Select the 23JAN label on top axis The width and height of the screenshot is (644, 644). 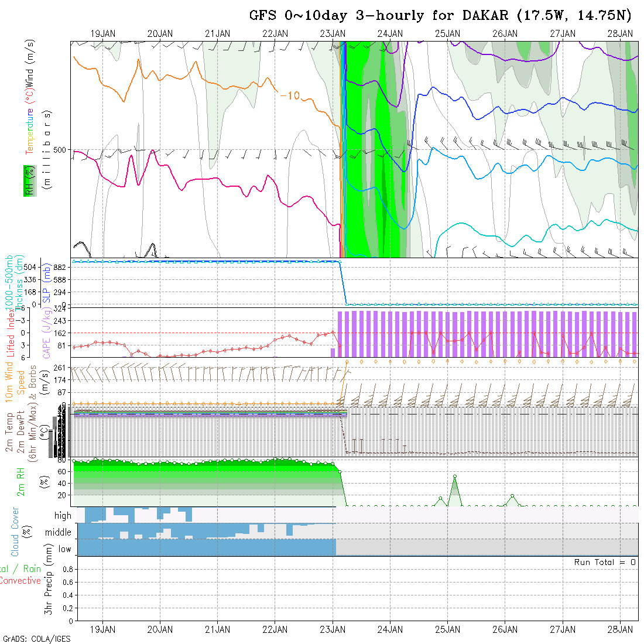coord(333,34)
